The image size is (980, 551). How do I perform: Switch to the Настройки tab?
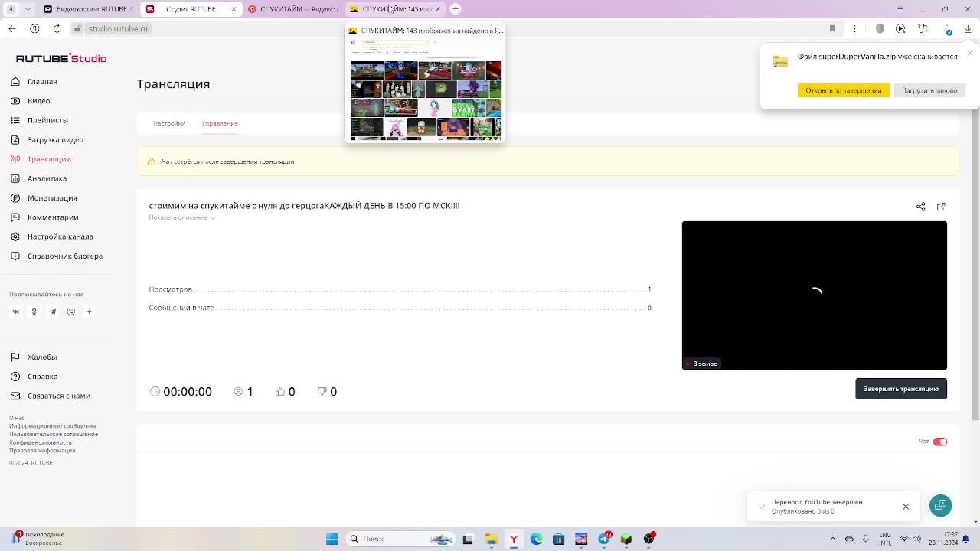click(x=168, y=123)
